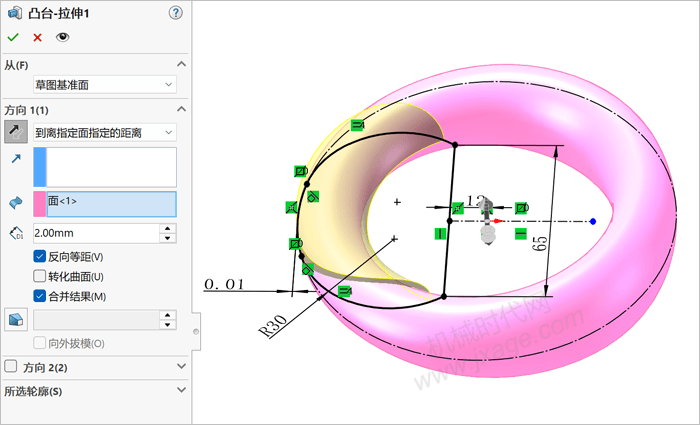Click the horizontal relation icon near top arc
Viewport: 700px width, 425px height.
coord(357,125)
